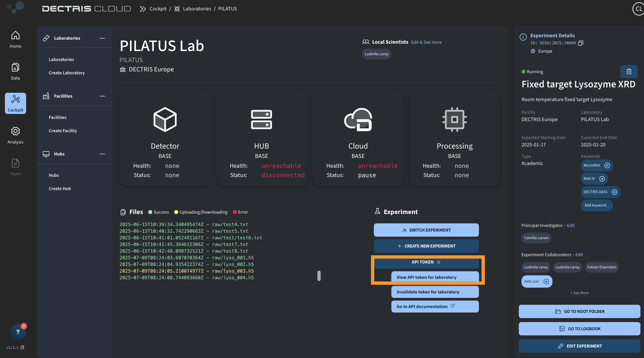Image resolution: width=644 pixels, height=358 pixels.
Task: Click file entry raw/lyso_001.h5
Action: 187,258
